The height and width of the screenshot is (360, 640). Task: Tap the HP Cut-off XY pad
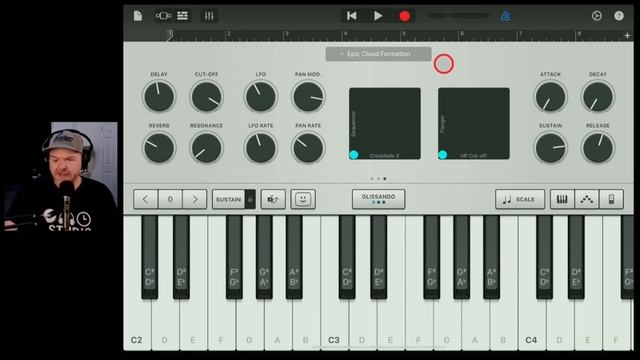coord(474,123)
